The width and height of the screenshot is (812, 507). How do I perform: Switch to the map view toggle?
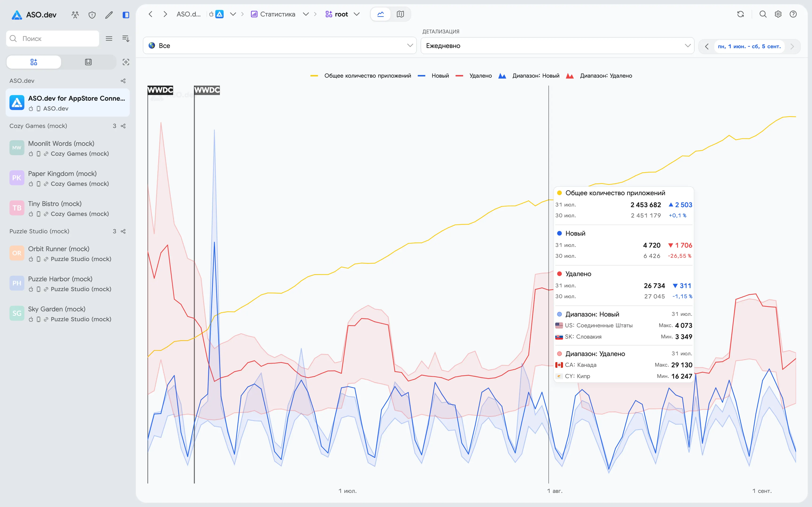click(x=400, y=14)
